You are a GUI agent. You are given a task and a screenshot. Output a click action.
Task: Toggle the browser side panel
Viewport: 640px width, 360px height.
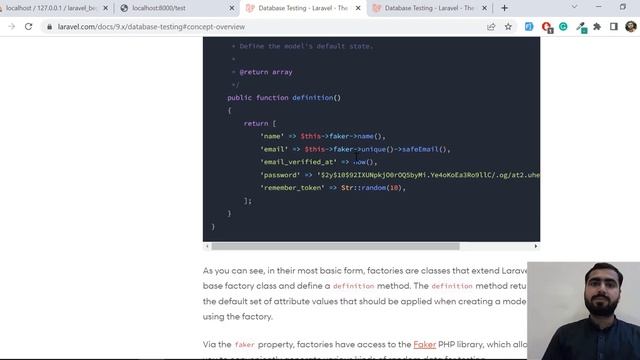tap(613, 27)
